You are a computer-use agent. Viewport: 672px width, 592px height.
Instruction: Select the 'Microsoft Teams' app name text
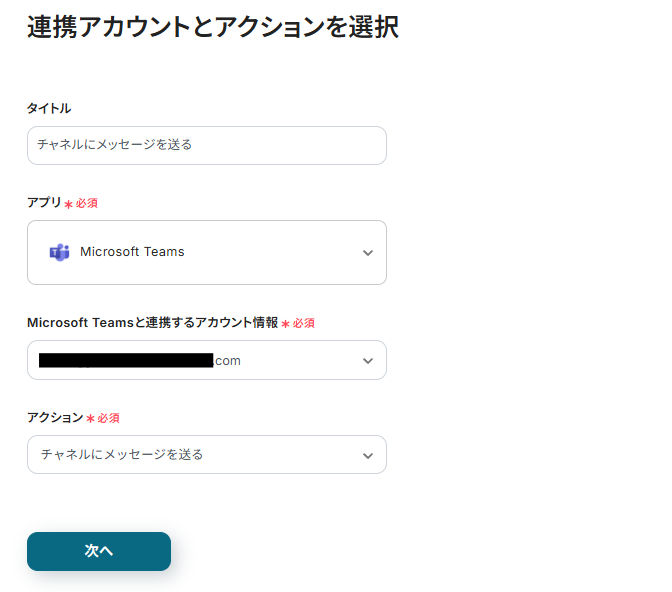click(132, 252)
